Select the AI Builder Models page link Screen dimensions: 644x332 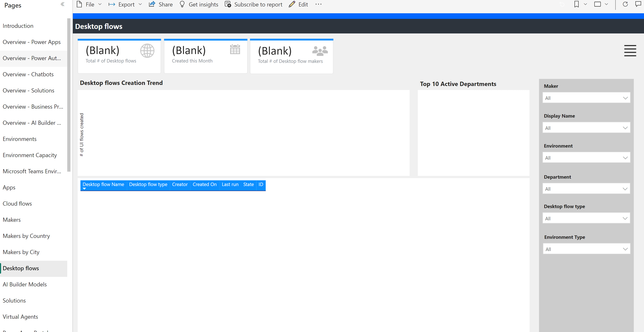tap(25, 284)
